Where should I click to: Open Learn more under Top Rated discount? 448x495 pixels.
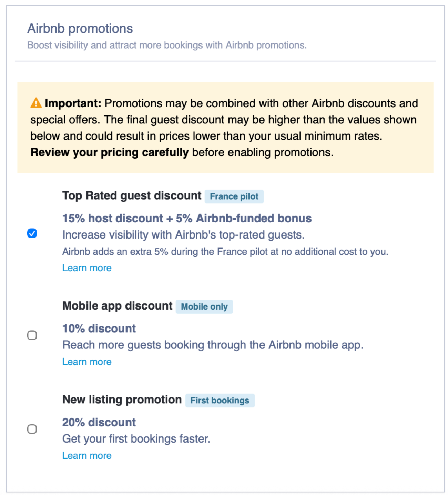point(87,268)
